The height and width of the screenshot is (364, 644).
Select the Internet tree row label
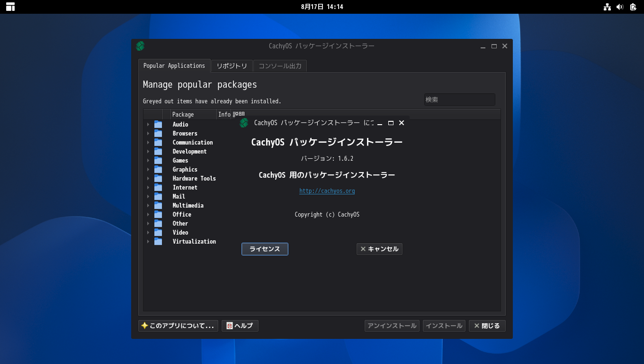click(x=185, y=187)
